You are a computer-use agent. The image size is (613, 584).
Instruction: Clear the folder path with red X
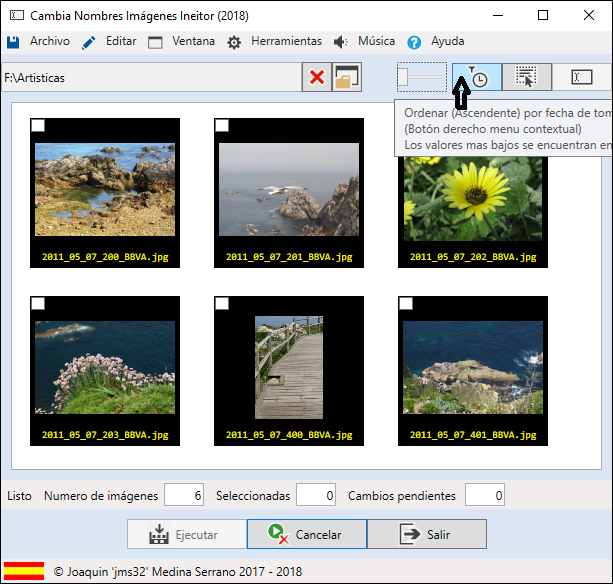(317, 77)
